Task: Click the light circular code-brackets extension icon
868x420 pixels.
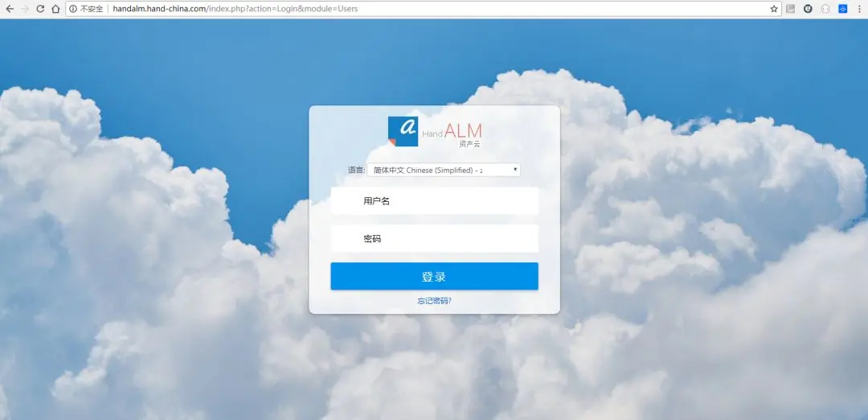Action: [x=825, y=9]
